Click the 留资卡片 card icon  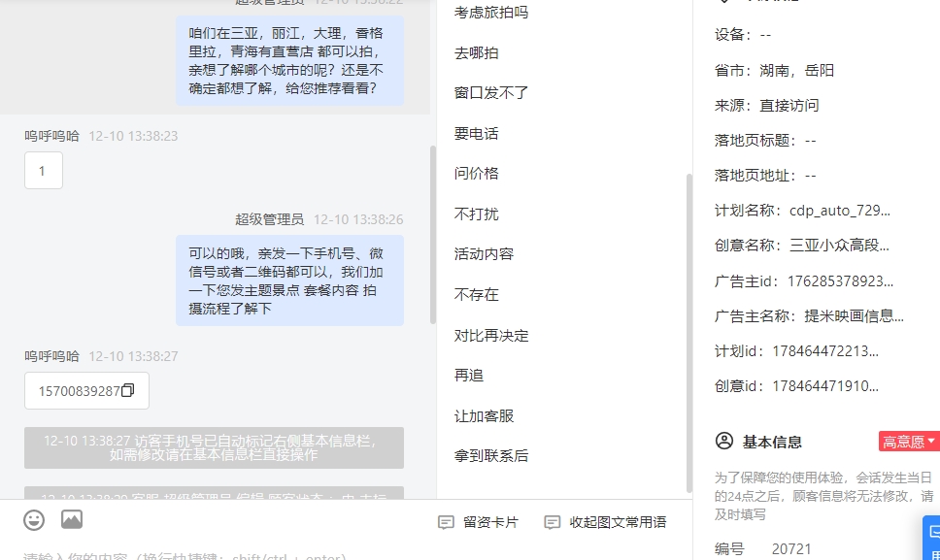pos(446,522)
